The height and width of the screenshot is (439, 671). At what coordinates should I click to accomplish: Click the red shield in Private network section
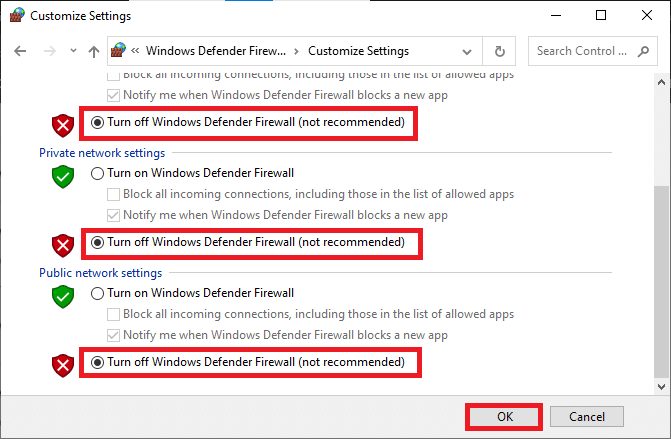coord(63,245)
